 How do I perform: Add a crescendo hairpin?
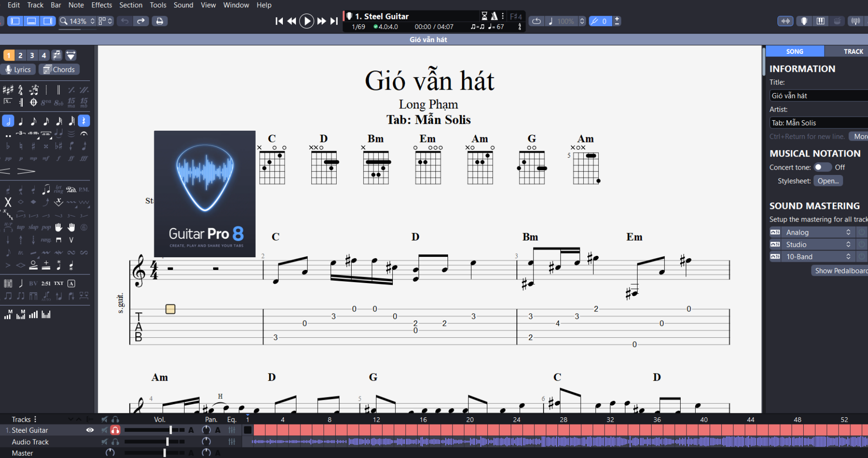point(5,171)
